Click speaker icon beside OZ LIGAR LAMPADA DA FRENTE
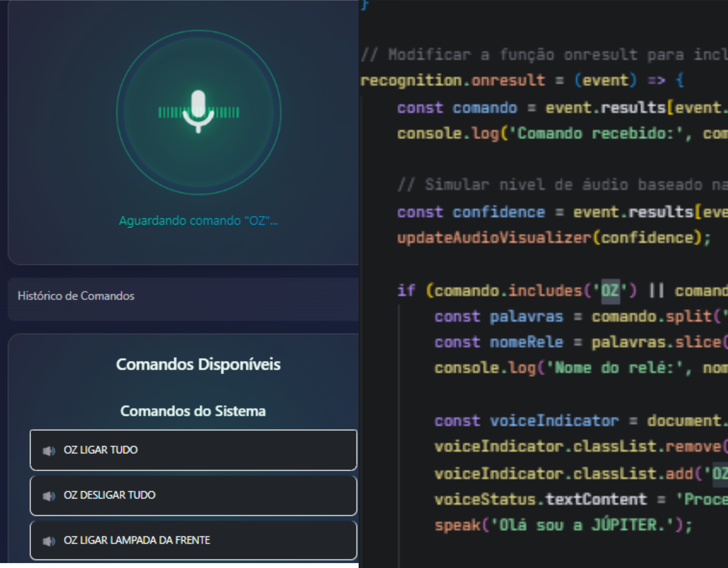This screenshot has width=728, height=568. coord(49,541)
